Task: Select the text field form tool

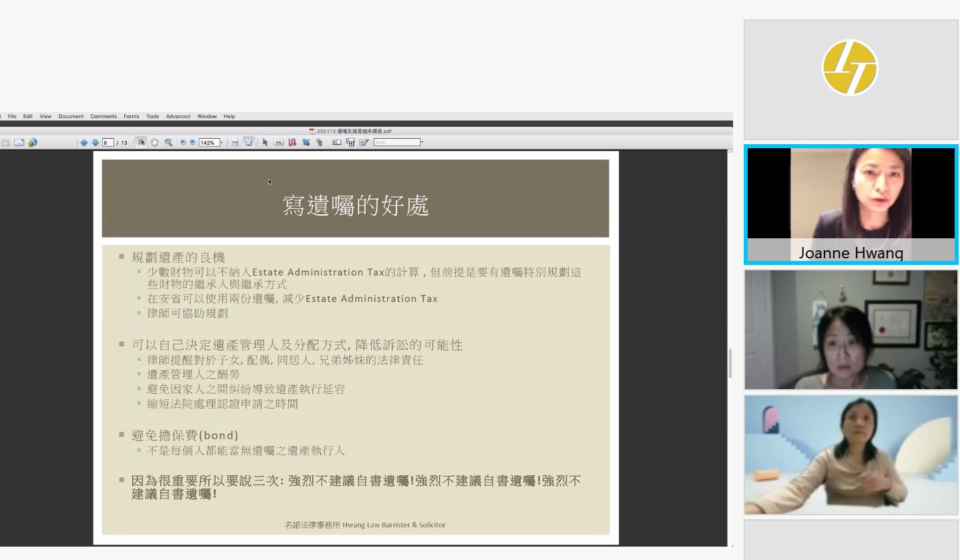Action: click(337, 142)
